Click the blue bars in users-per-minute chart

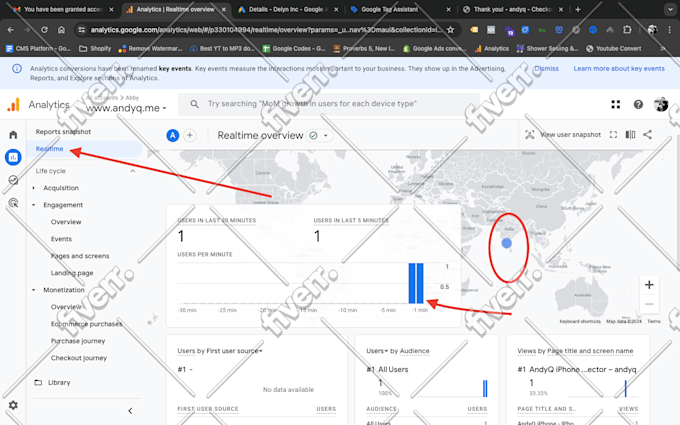(416, 283)
